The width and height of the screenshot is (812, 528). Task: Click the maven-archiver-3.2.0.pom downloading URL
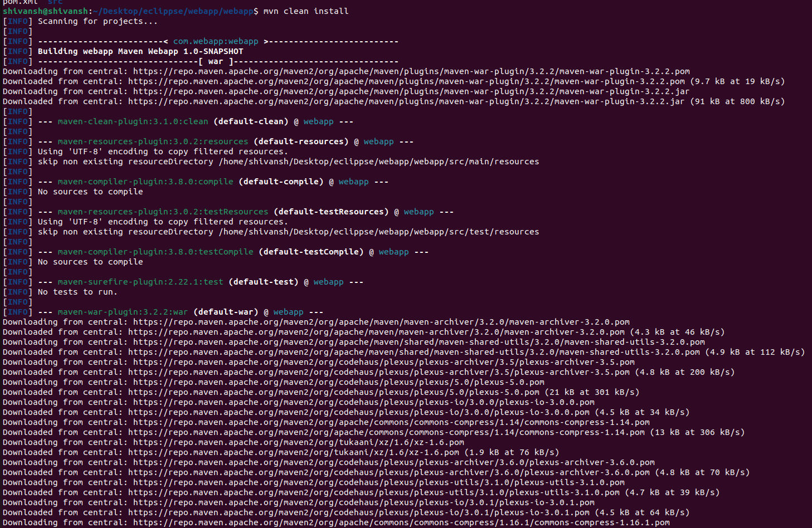381,322
